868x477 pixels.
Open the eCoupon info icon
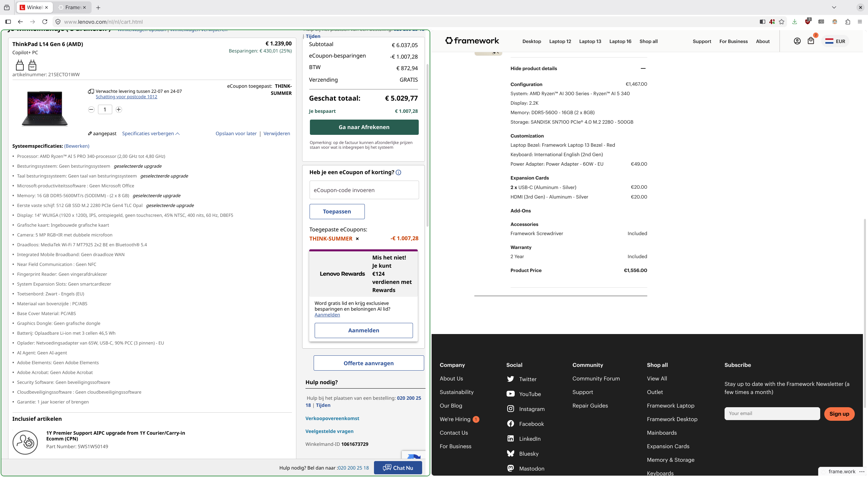[399, 172]
